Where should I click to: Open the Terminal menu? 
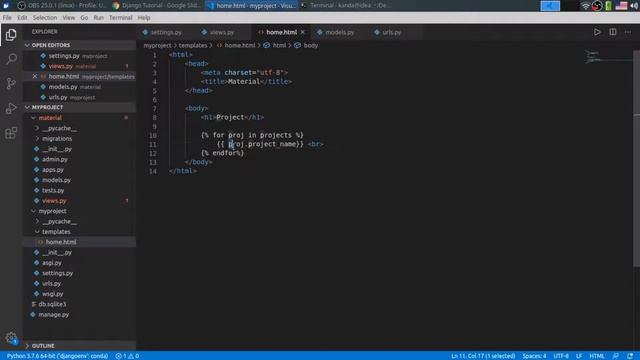point(120,18)
